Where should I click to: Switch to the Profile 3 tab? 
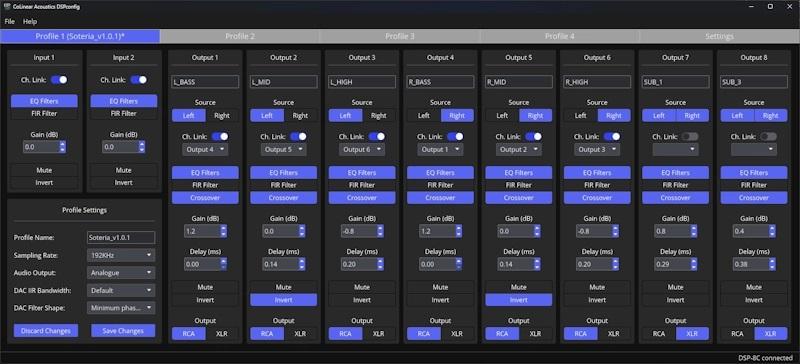pos(399,36)
